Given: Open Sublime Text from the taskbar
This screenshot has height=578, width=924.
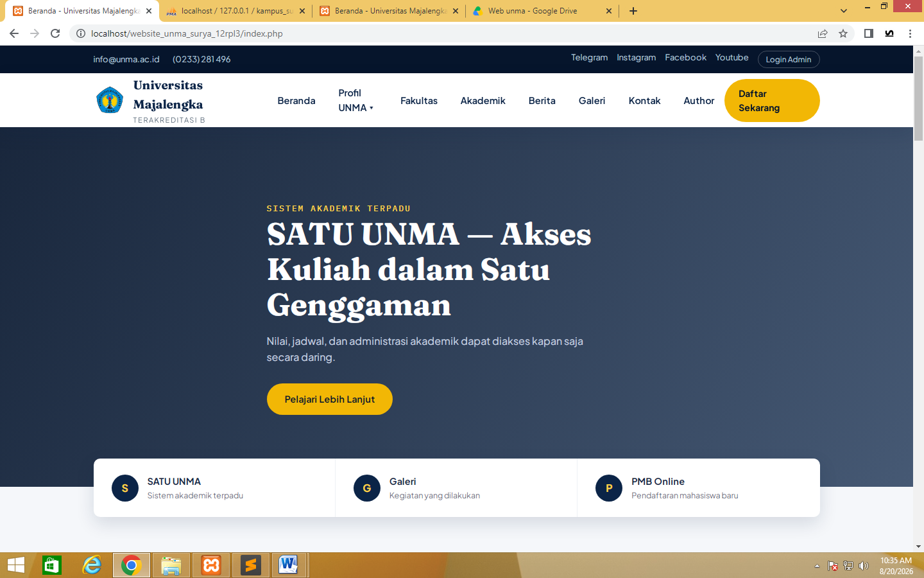Looking at the screenshot, I should pyautogui.click(x=251, y=565).
